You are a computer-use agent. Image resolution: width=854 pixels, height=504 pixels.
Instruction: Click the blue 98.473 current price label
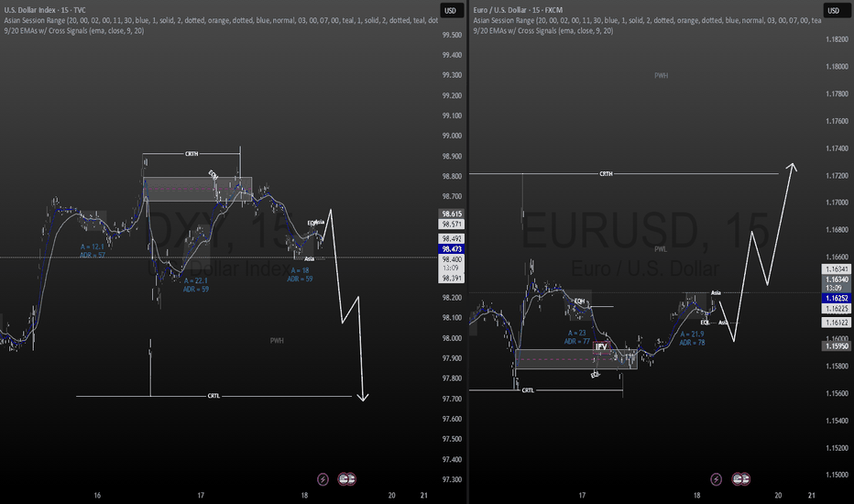(x=452, y=249)
